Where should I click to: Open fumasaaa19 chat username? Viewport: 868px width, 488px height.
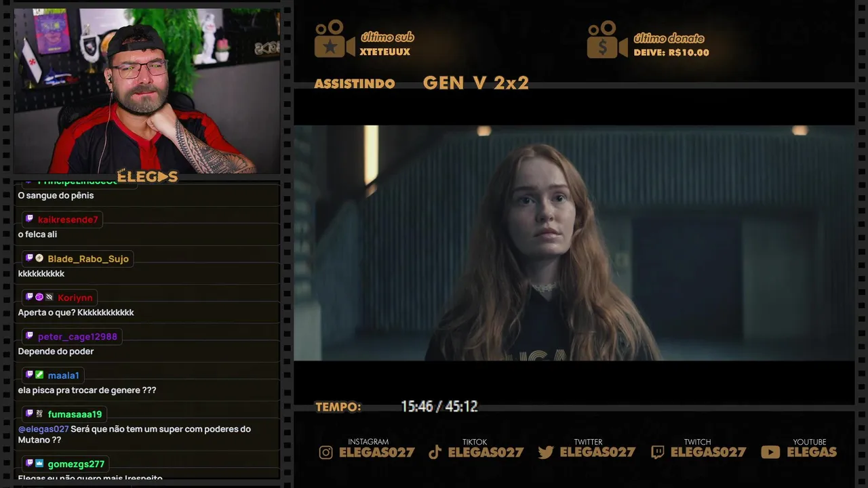pos(75,414)
